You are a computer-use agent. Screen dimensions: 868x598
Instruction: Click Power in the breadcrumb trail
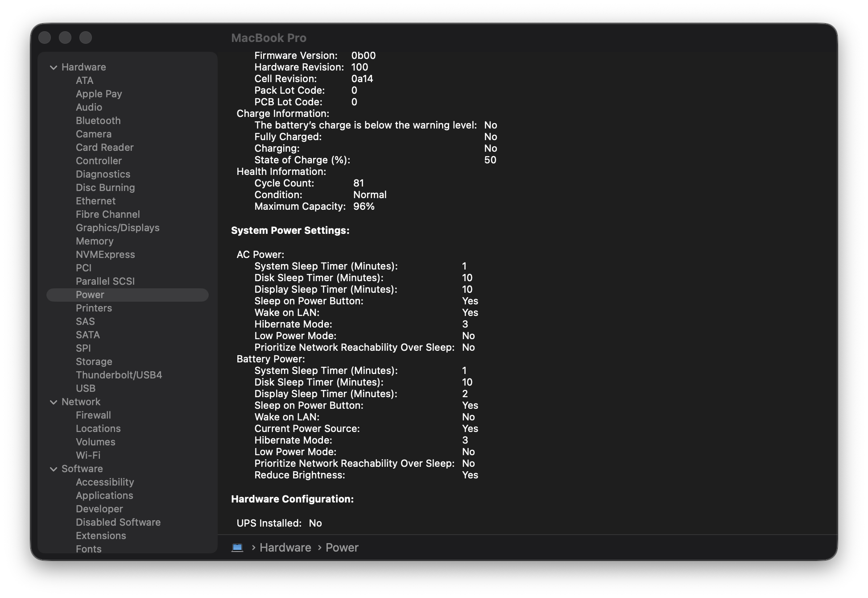coord(342,548)
